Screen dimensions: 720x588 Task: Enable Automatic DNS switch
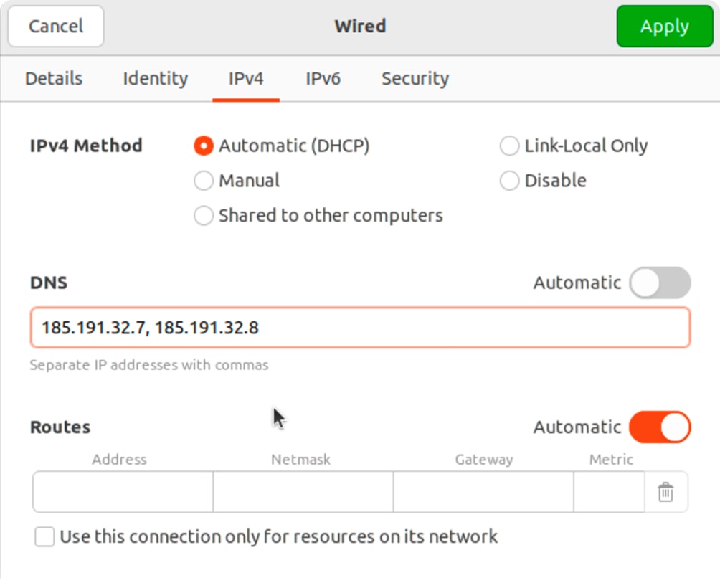[x=660, y=283]
